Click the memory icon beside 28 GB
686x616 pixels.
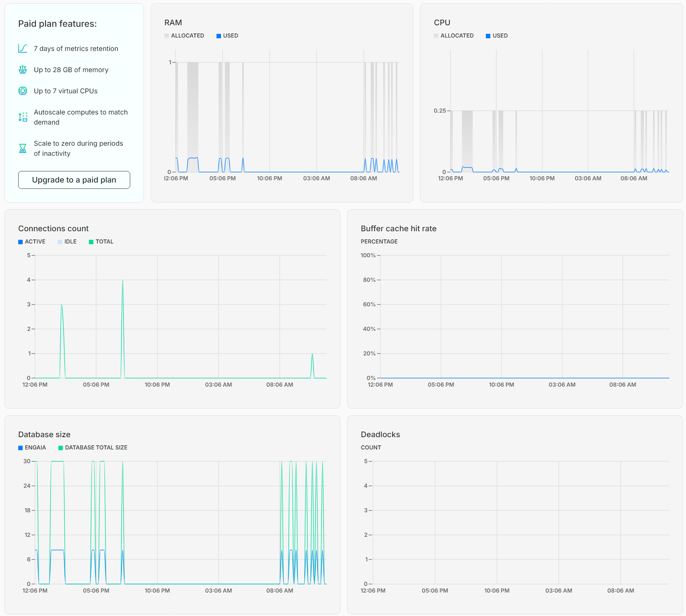(23, 70)
